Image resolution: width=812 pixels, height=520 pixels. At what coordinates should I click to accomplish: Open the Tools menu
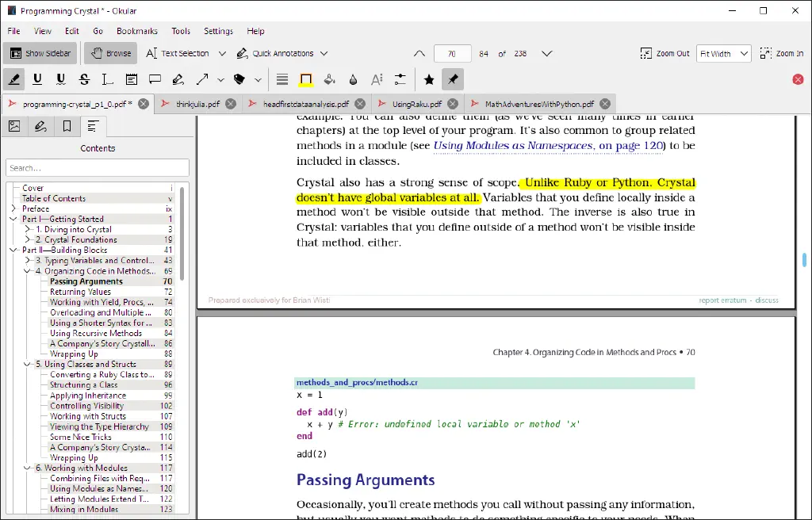(181, 31)
